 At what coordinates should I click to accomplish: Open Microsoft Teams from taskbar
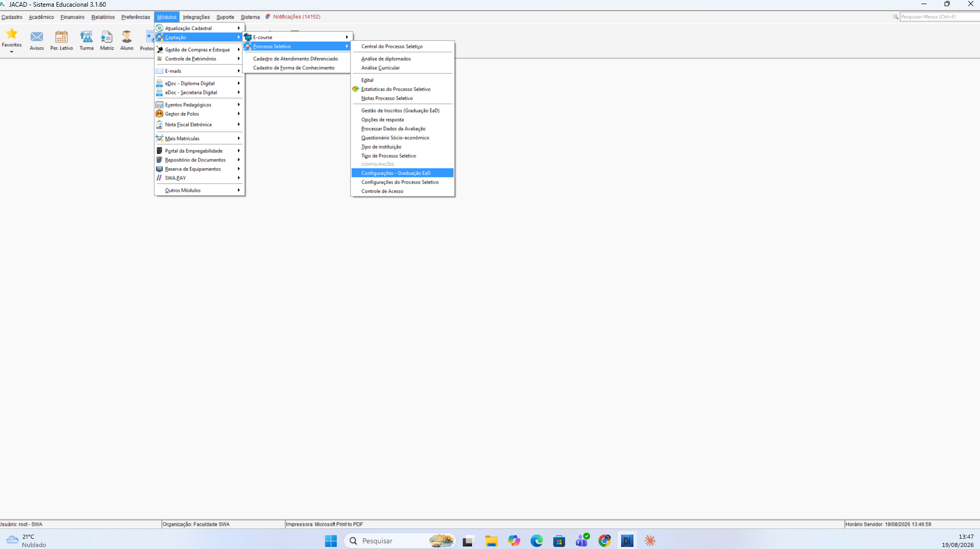click(582, 540)
